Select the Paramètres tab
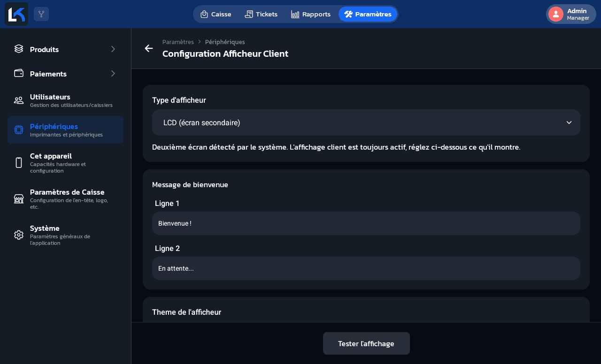The image size is (601, 364). (368, 14)
